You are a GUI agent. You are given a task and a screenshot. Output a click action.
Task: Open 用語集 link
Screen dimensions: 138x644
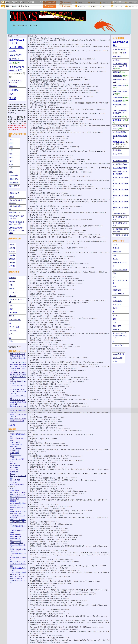point(12,197)
